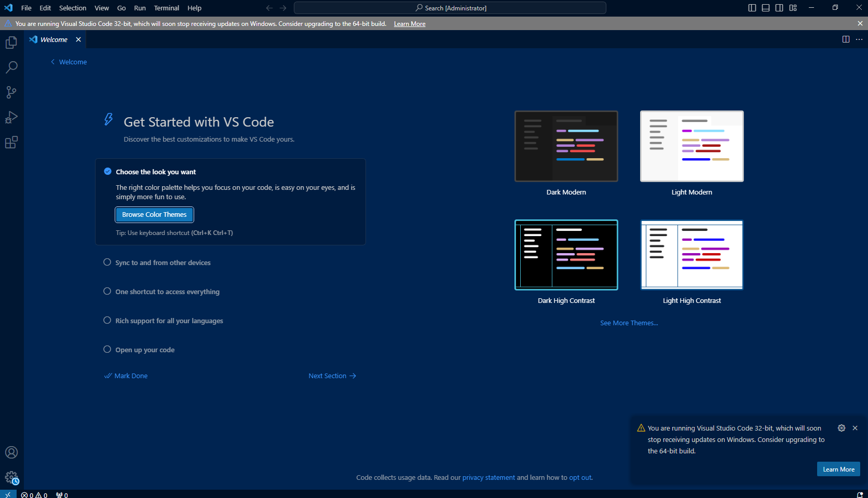
Task: Click the ports forwarded status item
Action: click(62, 495)
